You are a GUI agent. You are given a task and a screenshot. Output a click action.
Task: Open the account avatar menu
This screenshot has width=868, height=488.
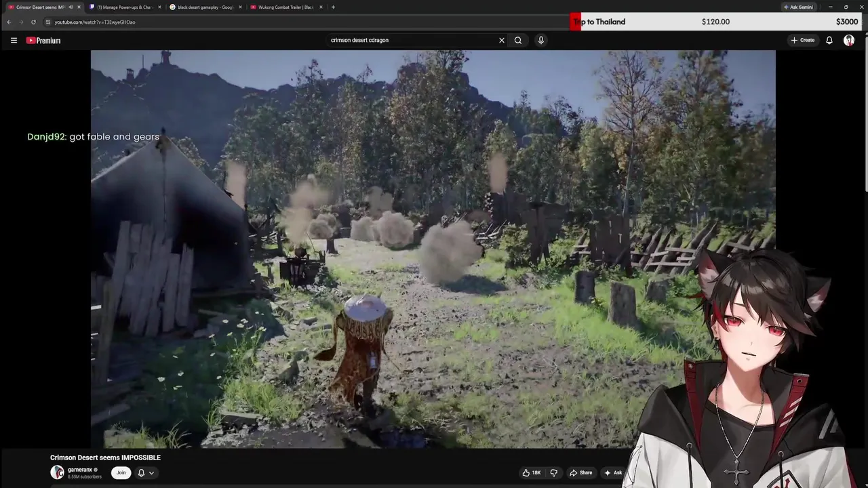coord(849,40)
